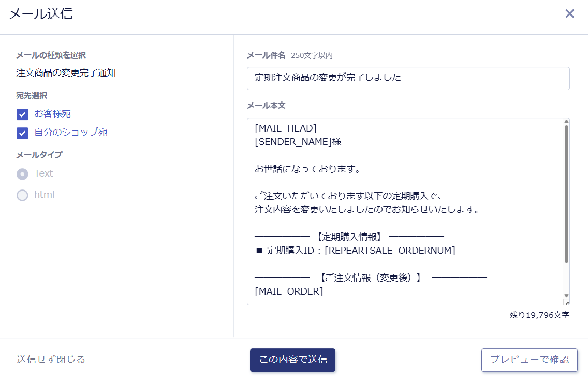Click the お客様宛 label text
Image resolution: width=588 pixels, height=379 pixels.
pyautogui.click(x=52, y=114)
